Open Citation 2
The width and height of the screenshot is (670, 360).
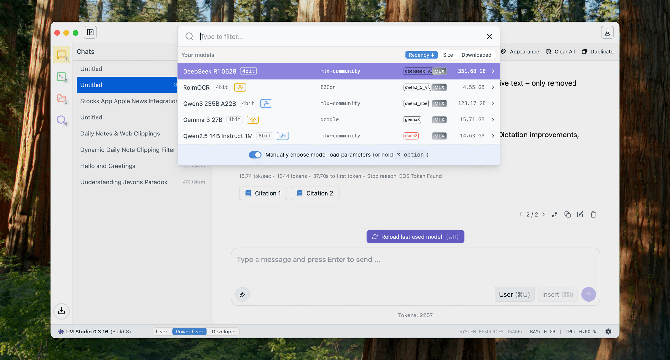pyautogui.click(x=315, y=193)
